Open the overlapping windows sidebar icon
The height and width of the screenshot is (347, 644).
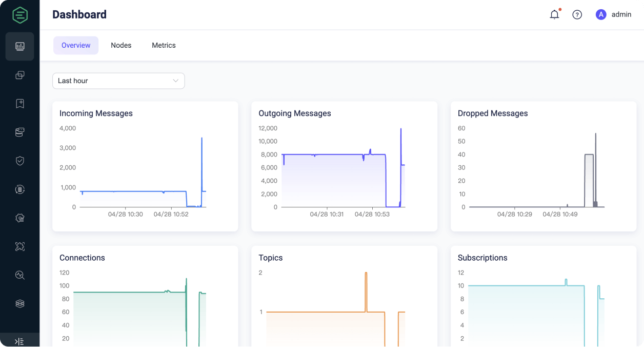coord(20,75)
